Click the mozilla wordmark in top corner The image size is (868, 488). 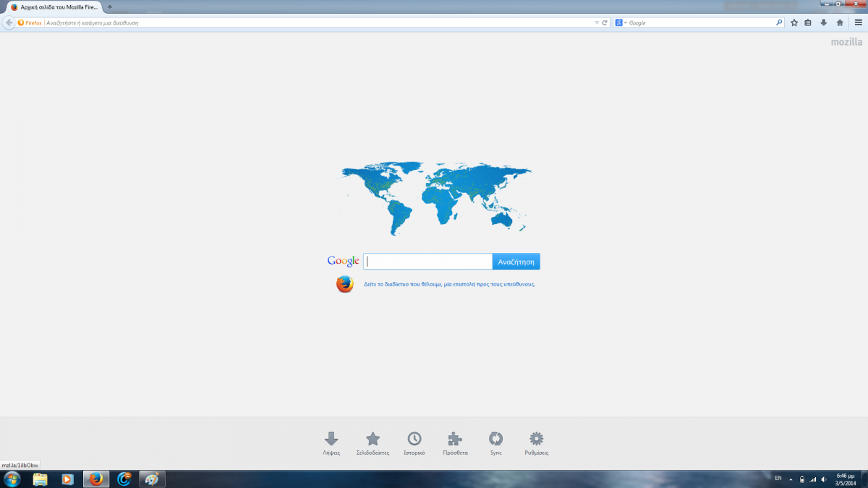point(846,42)
